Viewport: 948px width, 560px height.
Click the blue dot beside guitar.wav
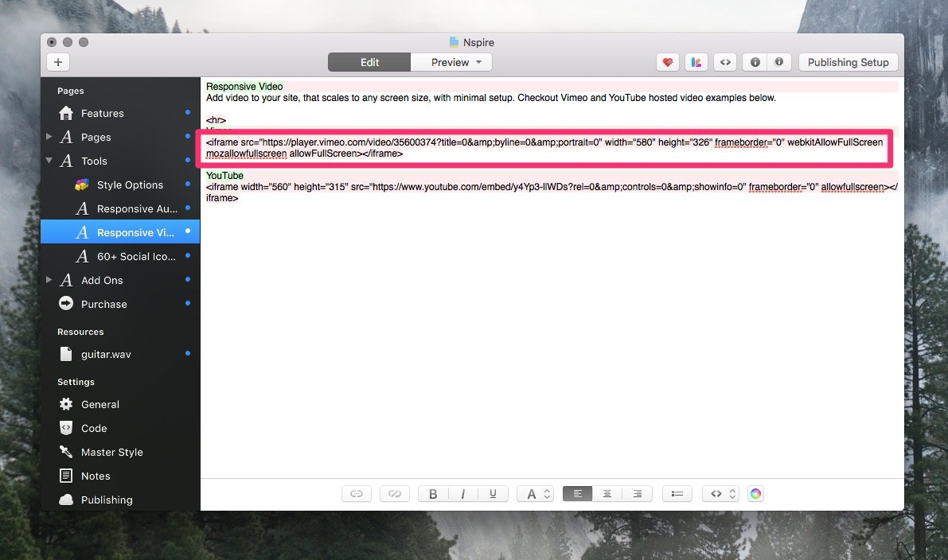pos(188,353)
